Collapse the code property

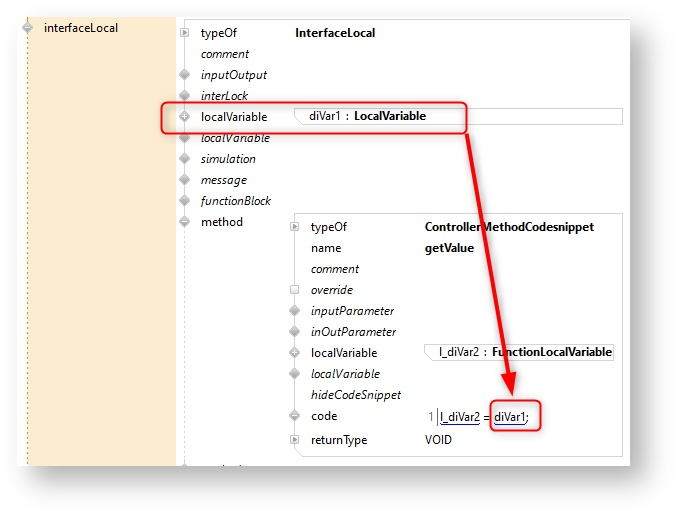(294, 416)
